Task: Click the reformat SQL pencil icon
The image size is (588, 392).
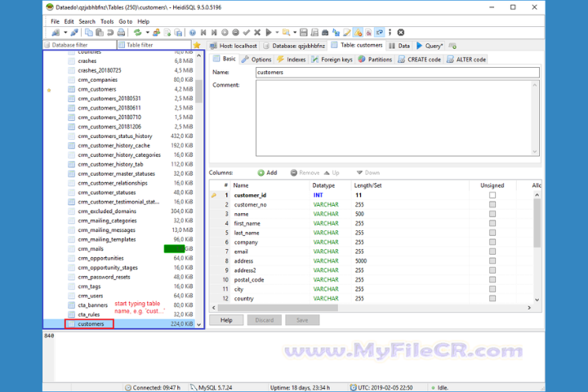Action: [347, 33]
